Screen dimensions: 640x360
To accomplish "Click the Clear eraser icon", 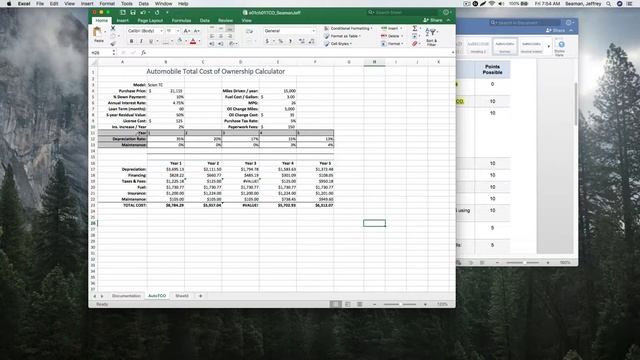I will pyautogui.click(x=415, y=43).
